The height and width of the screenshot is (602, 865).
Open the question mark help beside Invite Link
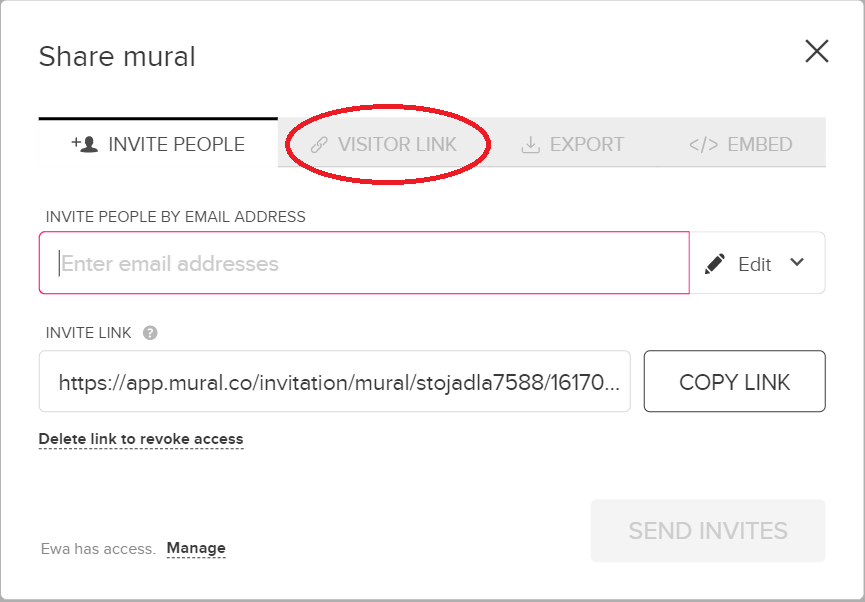pyautogui.click(x=150, y=333)
